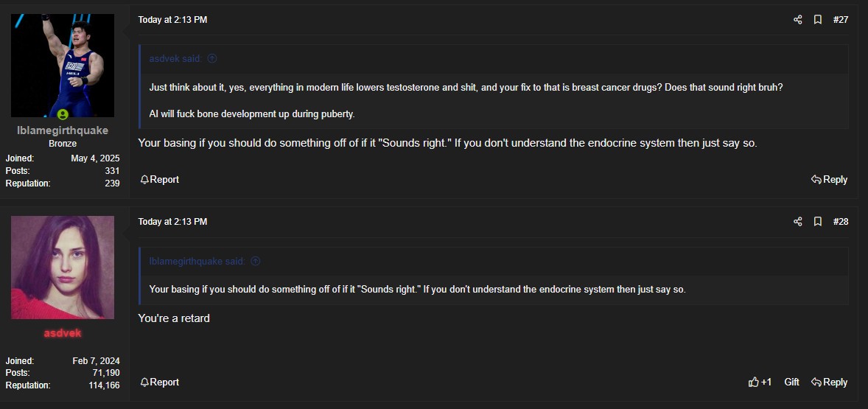Image resolution: width=868 pixels, height=409 pixels.
Task: Click share icon on post #28
Action: 797,222
